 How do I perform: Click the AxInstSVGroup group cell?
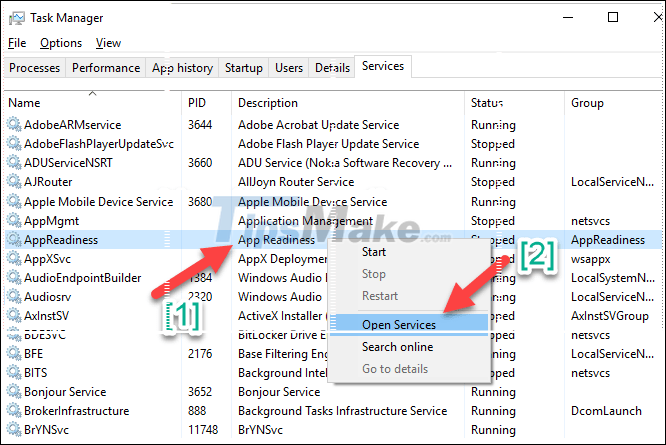tap(610, 315)
